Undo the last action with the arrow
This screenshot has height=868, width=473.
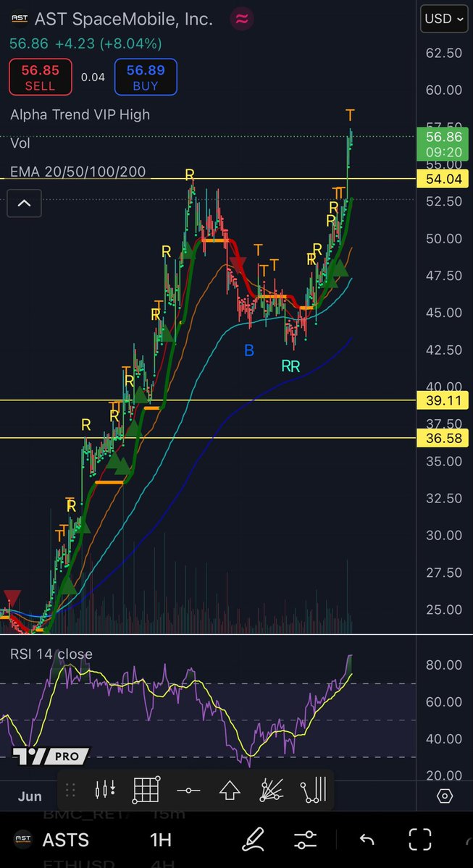coord(367,840)
